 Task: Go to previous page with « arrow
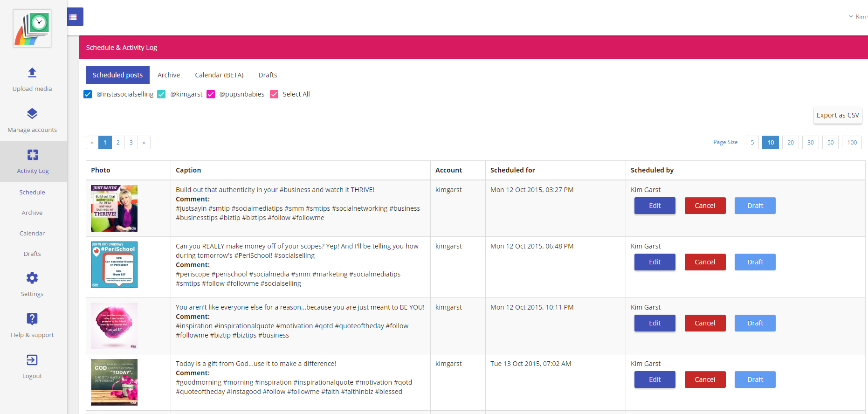(x=92, y=143)
